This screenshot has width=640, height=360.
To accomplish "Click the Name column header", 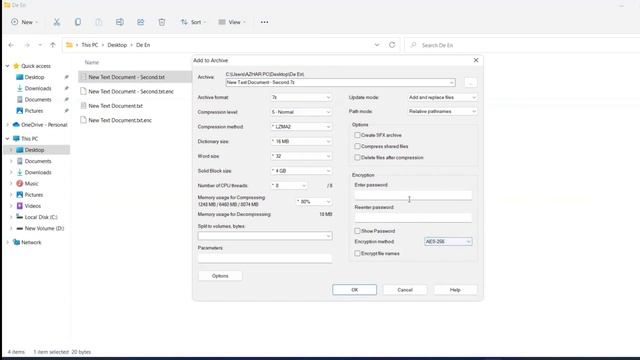I will (x=92, y=62).
